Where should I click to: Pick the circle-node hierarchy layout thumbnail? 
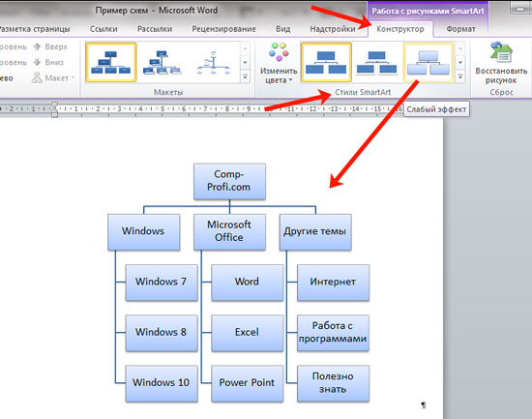tap(214, 62)
